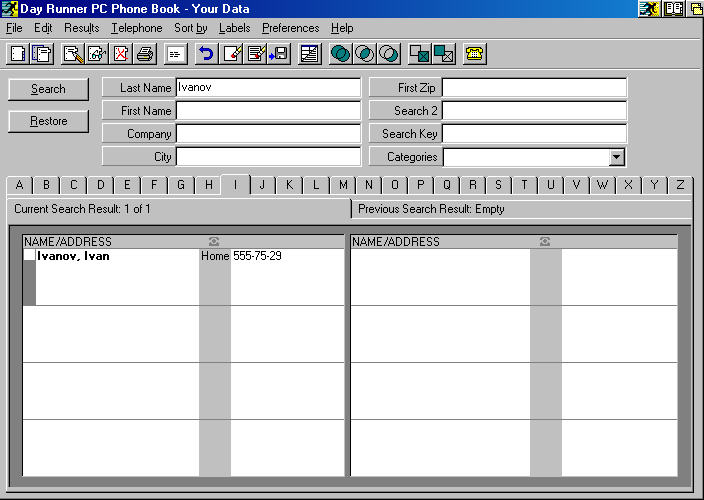This screenshot has height=500, width=704.
Task: Click in the First Zip input field
Action: tap(534, 88)
